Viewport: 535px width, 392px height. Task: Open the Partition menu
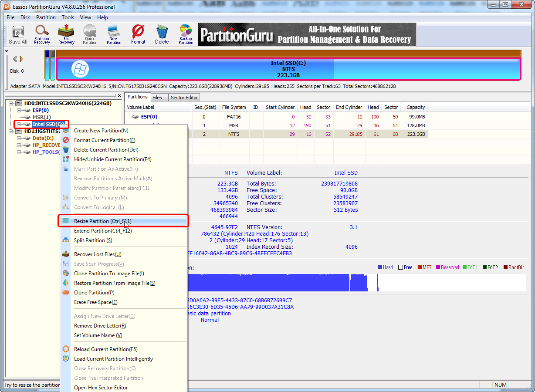[x=46, y=17]
